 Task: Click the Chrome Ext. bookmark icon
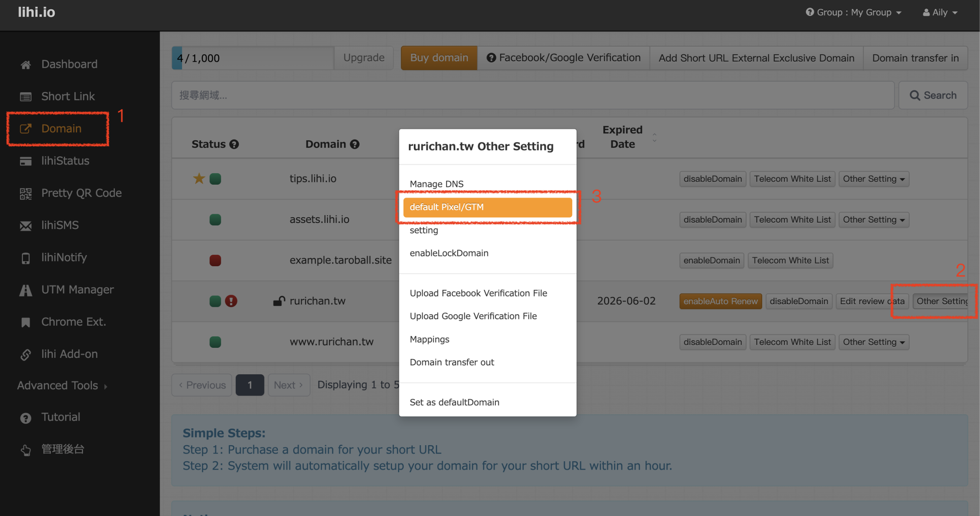tap(26, 322)
